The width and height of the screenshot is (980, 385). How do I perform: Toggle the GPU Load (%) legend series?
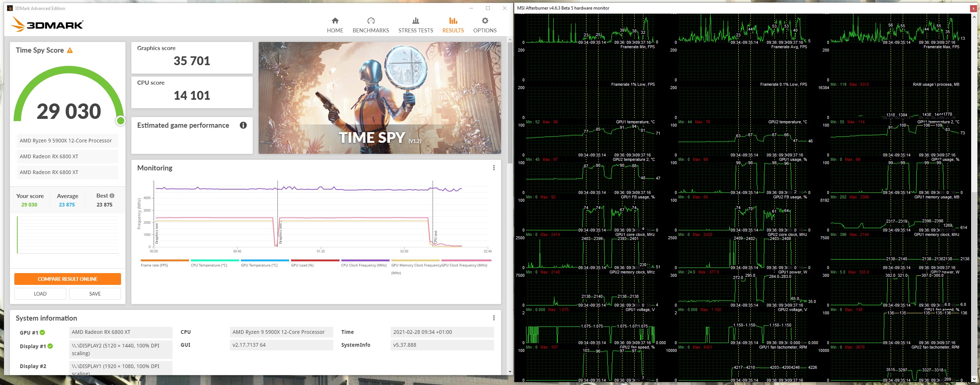[315, 263]
